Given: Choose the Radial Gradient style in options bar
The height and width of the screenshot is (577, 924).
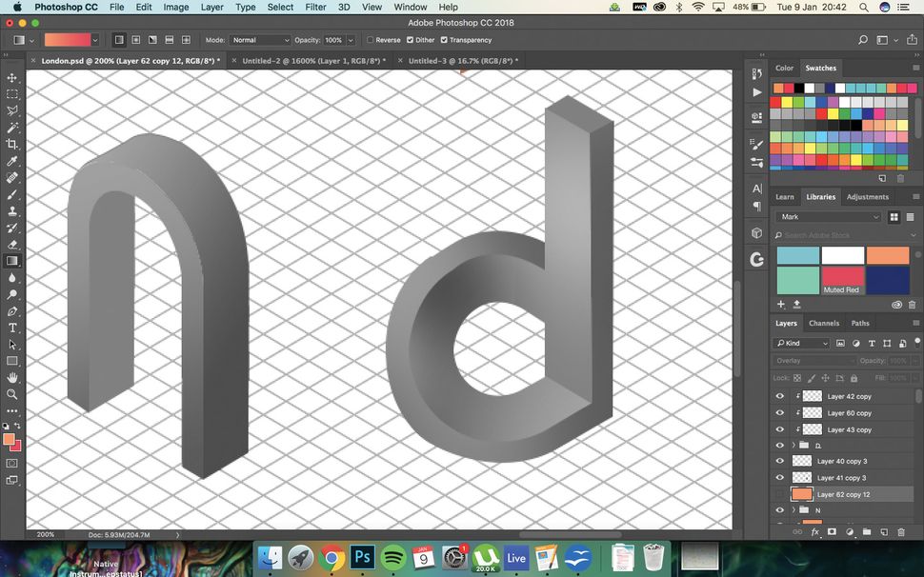Looking at the screenshot, I should pos(135,40).
